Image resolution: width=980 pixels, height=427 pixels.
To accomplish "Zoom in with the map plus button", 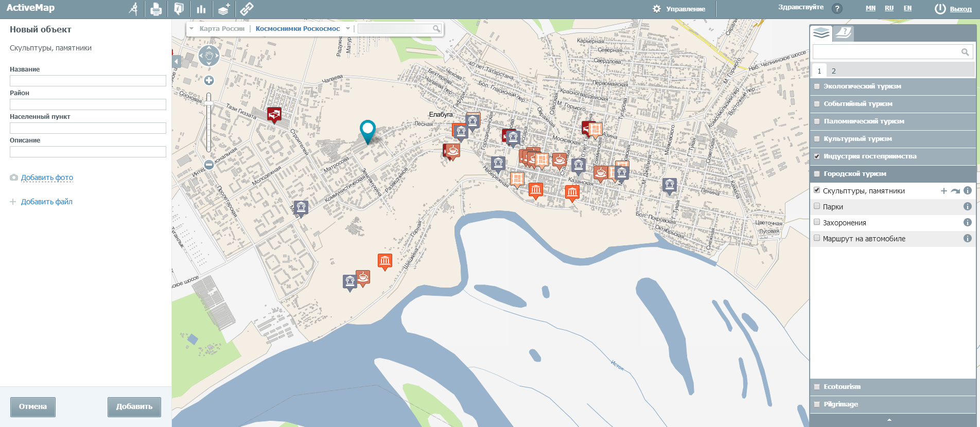I will (209, 80).
